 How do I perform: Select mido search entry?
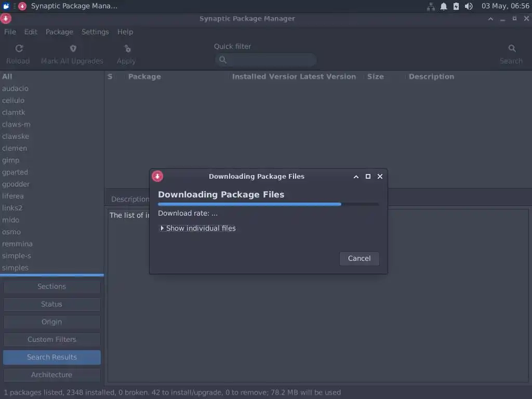[10, 220]
